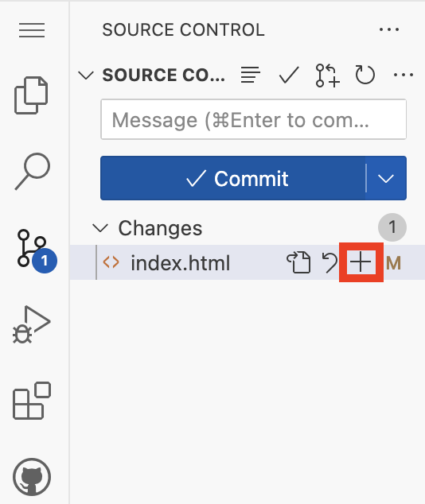Open file icon for index.html
This screenshot has width=425, height=504.
pos(298,262)
